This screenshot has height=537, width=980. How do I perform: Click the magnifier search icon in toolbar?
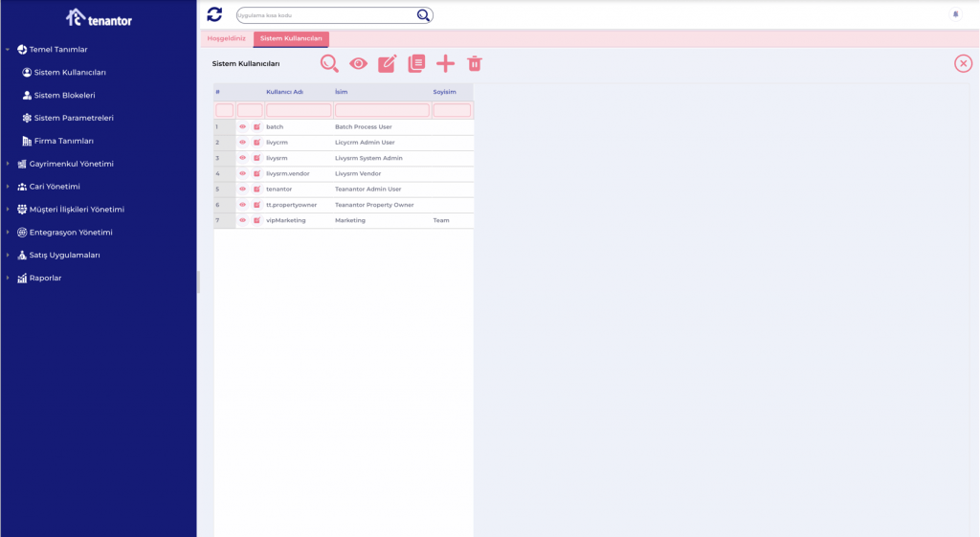pos(329,64)
